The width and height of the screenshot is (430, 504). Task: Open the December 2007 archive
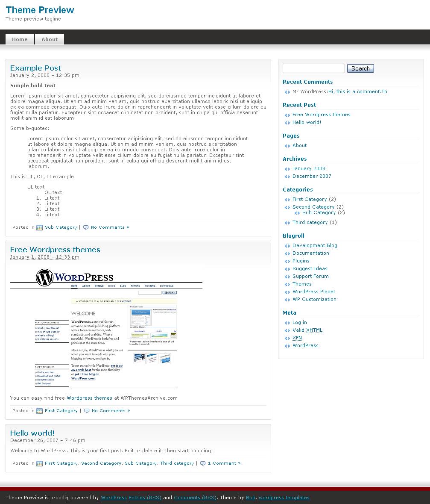click(x=312, y=176)
